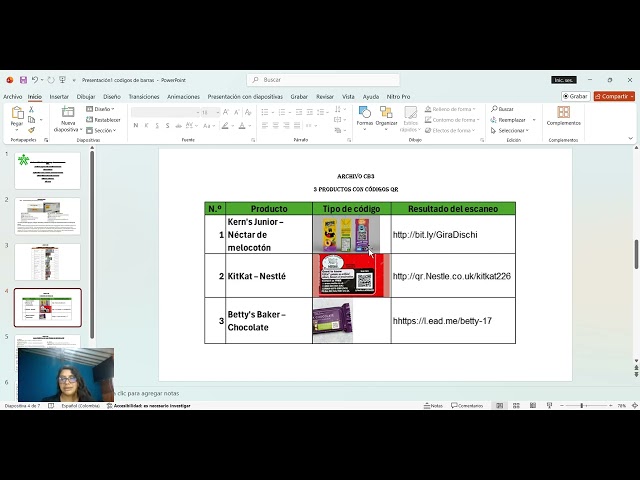
Task: Click Restablecer slide layout
Action: pos(103,120)
